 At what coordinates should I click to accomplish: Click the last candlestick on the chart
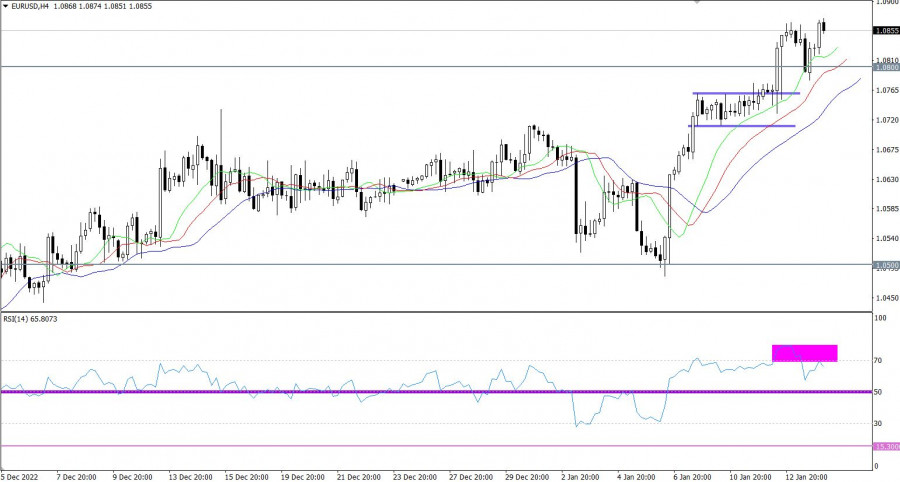(x=824, y=25)
